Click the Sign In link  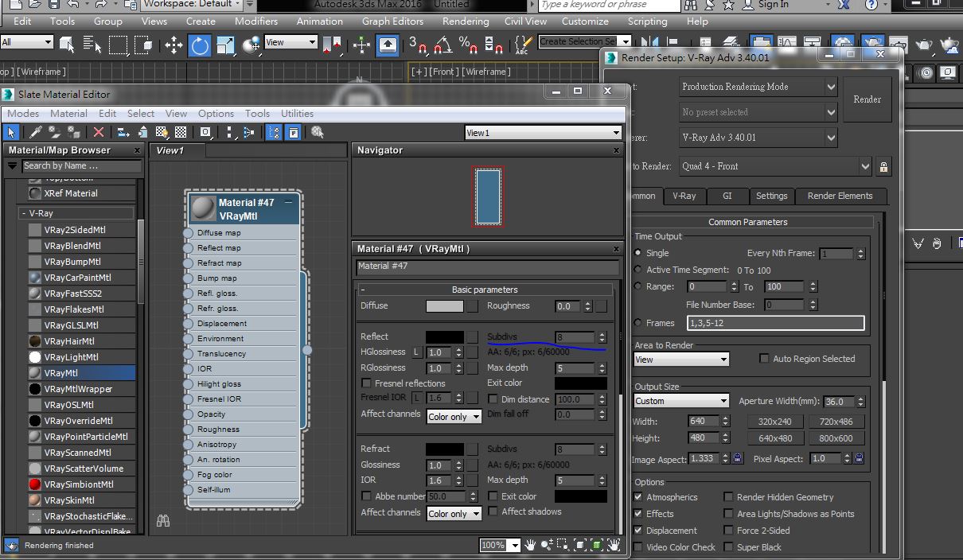click(773, 5)
